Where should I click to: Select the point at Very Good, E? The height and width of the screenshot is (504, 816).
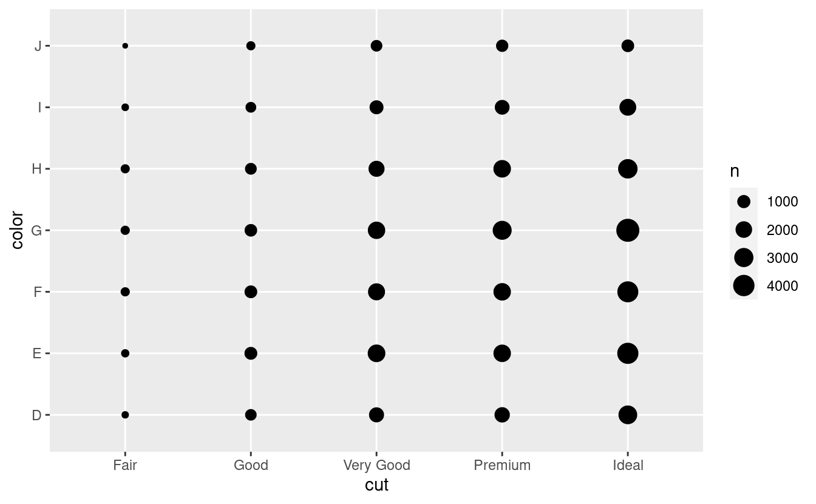pos(376,353)
